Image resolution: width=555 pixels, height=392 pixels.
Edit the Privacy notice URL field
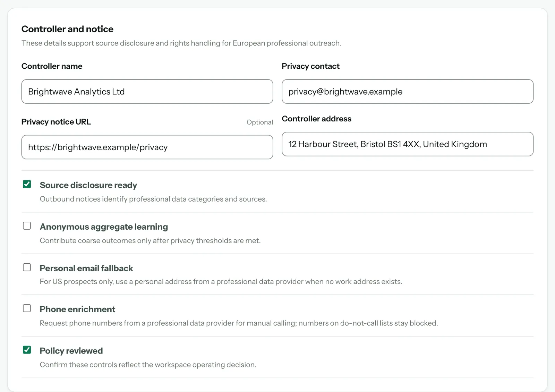tap(147, 147)
